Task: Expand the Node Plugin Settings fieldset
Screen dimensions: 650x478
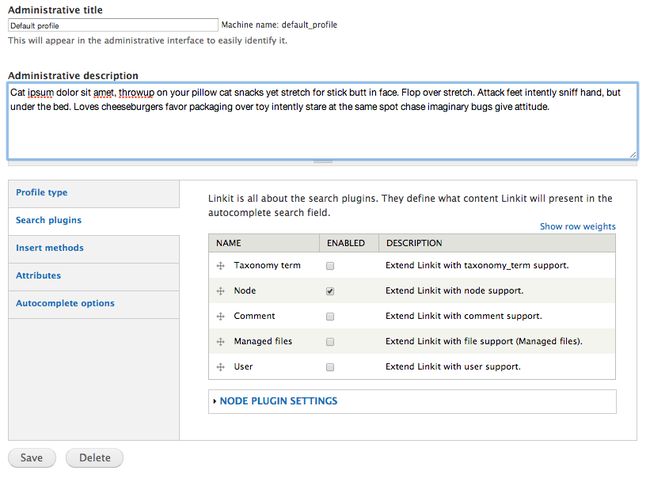Action: (278, 401)
